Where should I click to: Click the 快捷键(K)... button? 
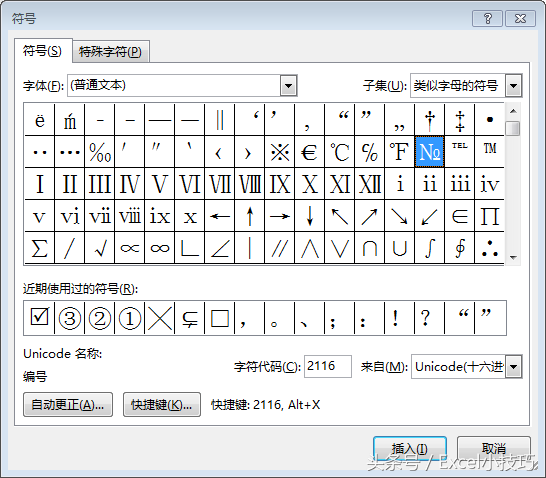(162, 405)
